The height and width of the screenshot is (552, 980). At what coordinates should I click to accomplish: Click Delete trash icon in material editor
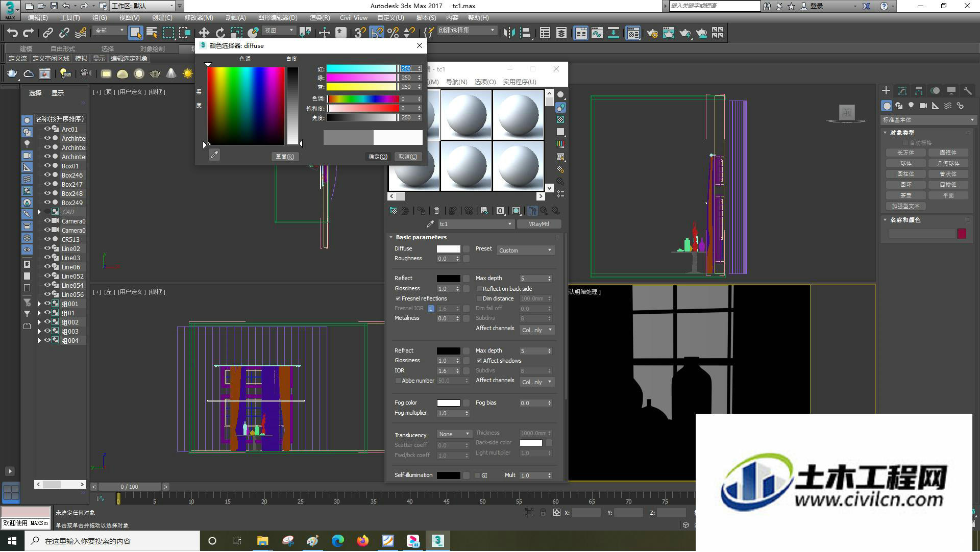pyautogui.click(x=436, y=211)
